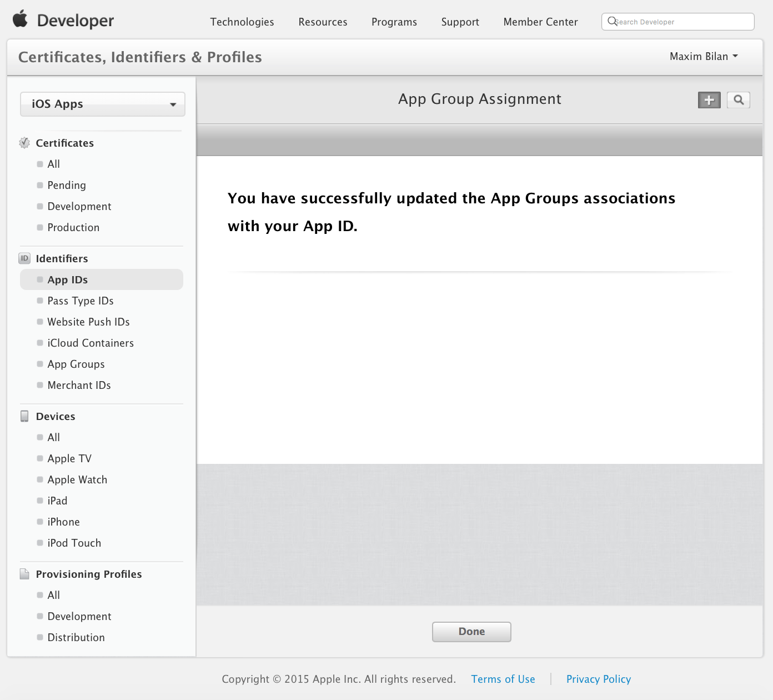Select Distribution under Provisioning Profiles
Image resolution: width=773 pixels, height=700 pixels.
(76, 637)
